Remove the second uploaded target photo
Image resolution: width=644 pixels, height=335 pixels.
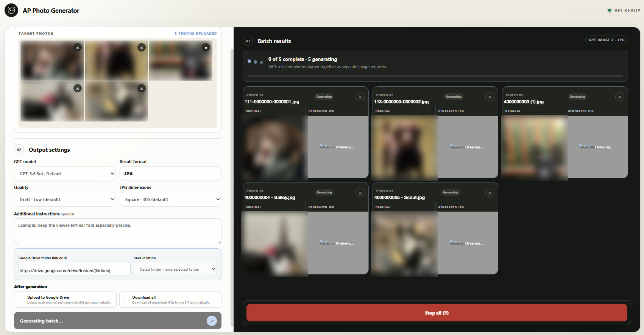(x=142, y=48)
